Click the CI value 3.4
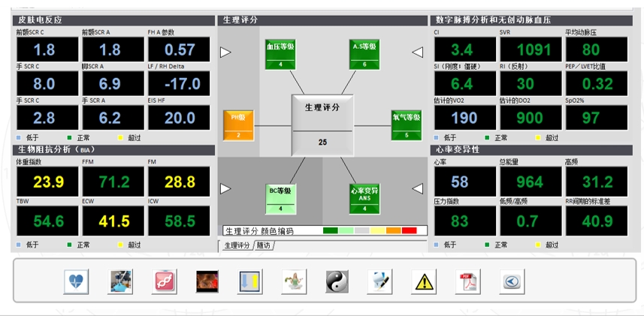 click(465, 50)
